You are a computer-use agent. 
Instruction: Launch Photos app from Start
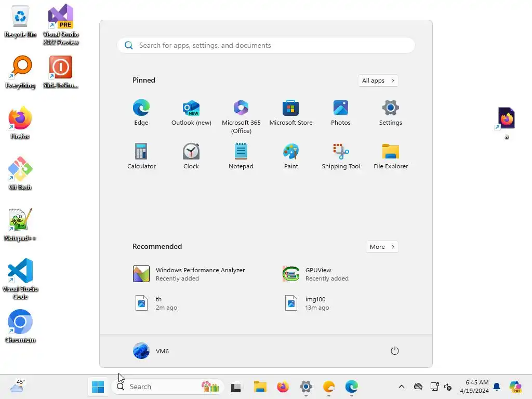[341, 113]
